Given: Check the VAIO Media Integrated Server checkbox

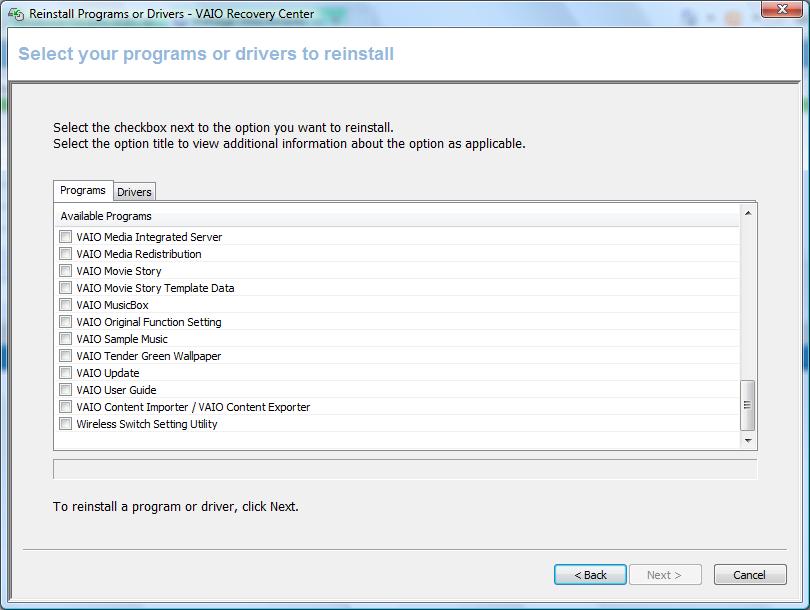Looking at the screenshot, I should 66,237.
